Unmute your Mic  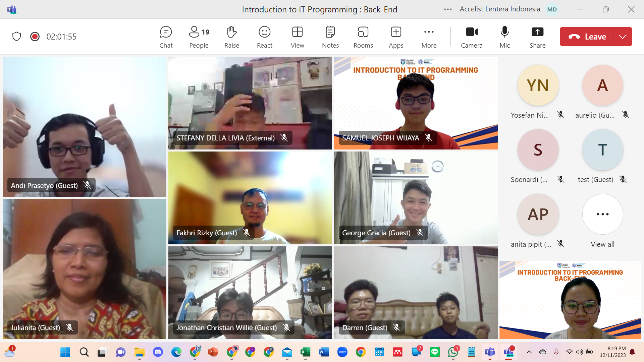tap(504, 36)
